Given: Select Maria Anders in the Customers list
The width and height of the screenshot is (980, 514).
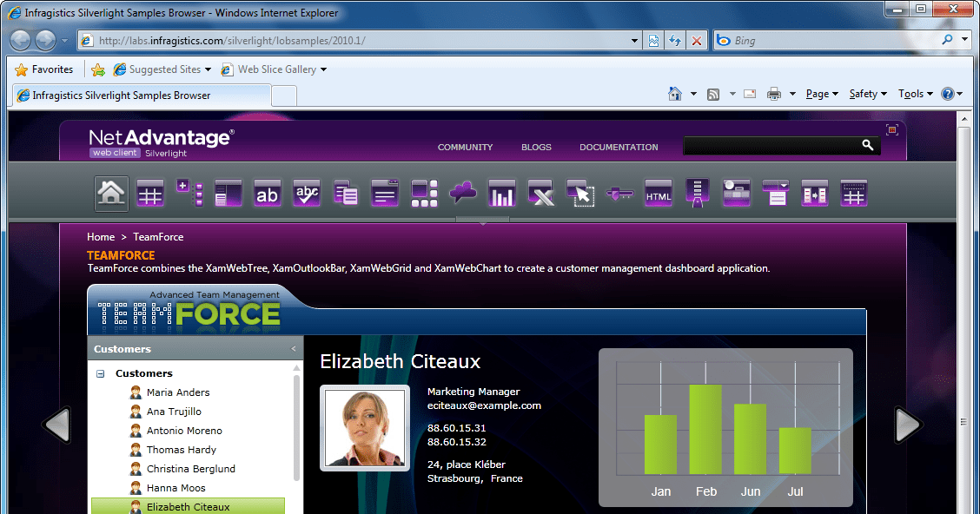Looking at the screenshot, I should [x=176, y=392].
